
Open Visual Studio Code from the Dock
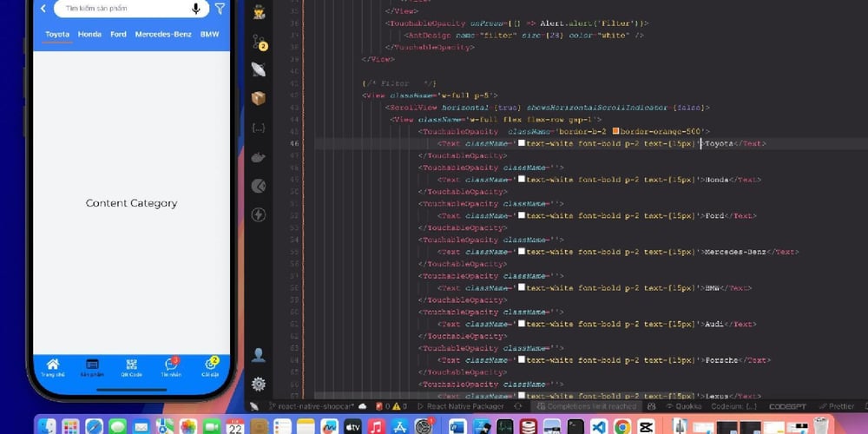[599, 427]
